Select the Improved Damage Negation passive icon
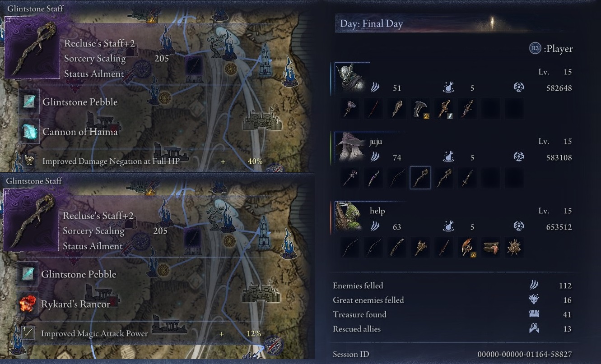Image resolution: width=601 pixels, height=364 pixels. coord(29,161)
